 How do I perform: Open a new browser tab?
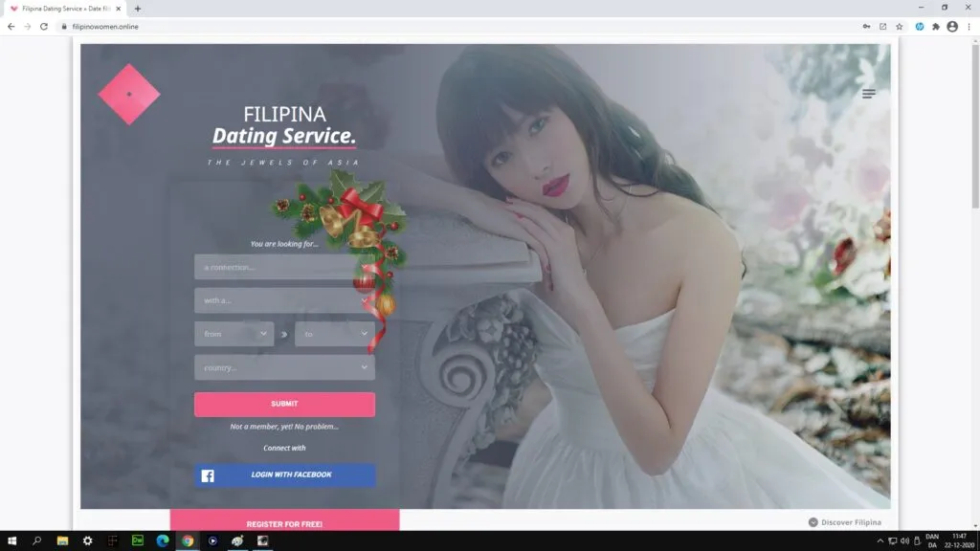[x=138, y=9]
